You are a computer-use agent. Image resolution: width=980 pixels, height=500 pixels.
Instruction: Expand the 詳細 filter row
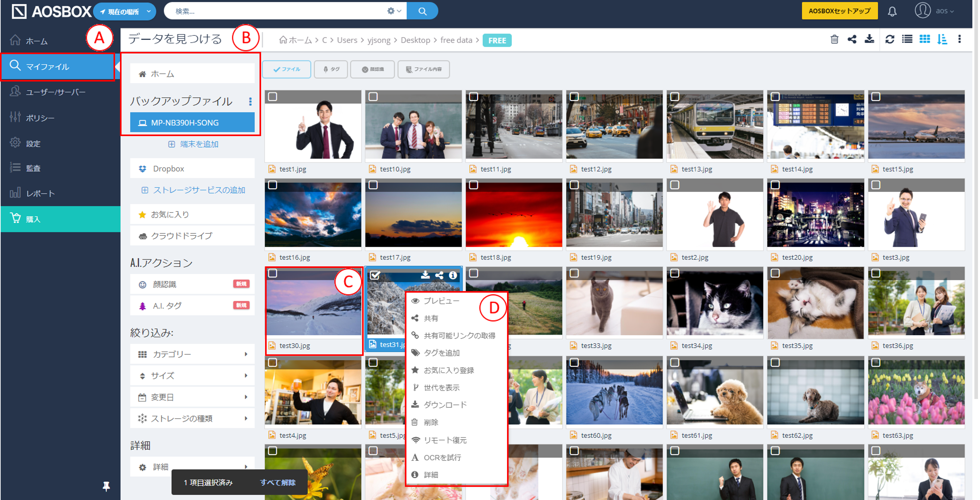point(192,467)
